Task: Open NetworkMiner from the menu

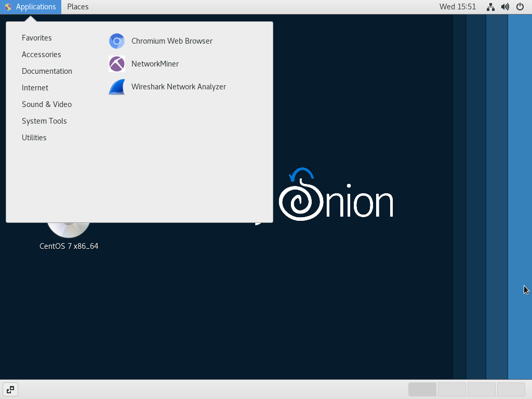Action: 155,64
